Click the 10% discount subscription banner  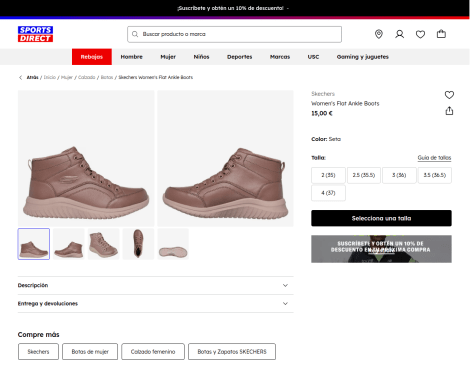[381, 249]
